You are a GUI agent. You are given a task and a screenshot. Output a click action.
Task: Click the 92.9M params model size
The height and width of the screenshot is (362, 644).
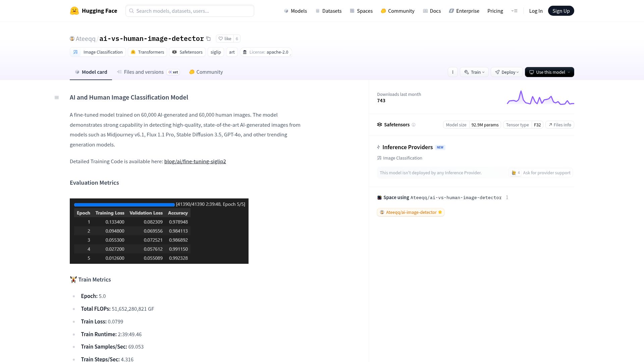click(485, 125)
